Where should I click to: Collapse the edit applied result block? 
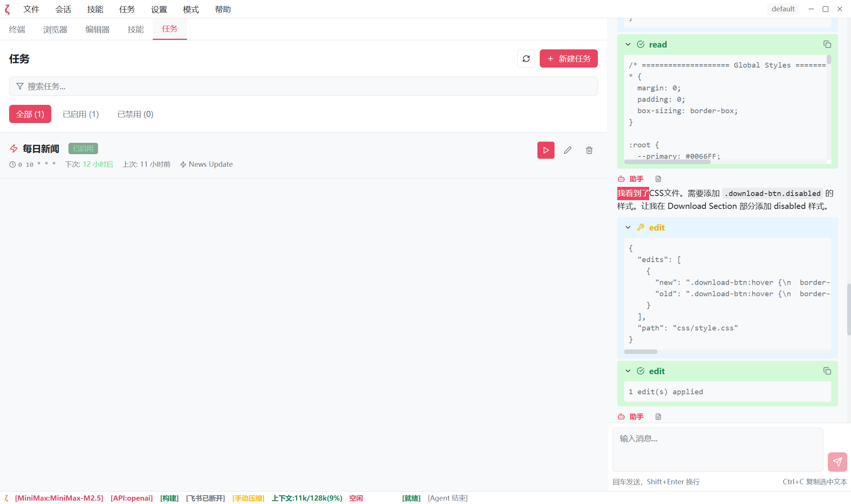tap(628, 371)
